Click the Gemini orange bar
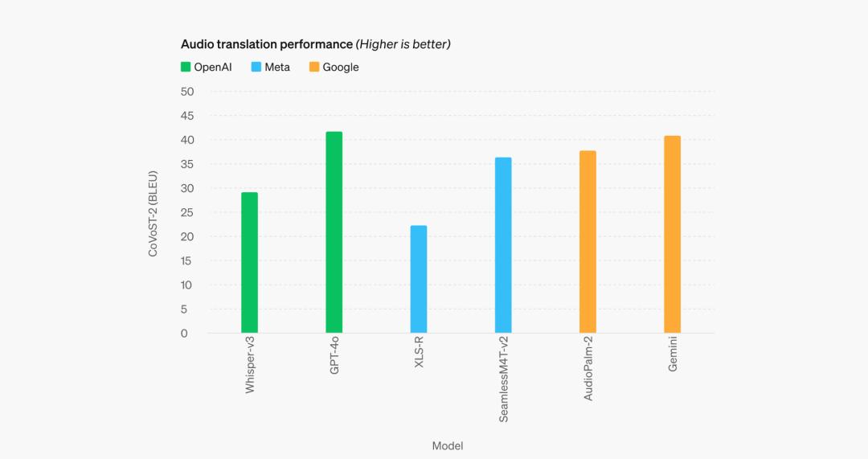Viewport: 868px width, 459px height. (x=672, y=234)
